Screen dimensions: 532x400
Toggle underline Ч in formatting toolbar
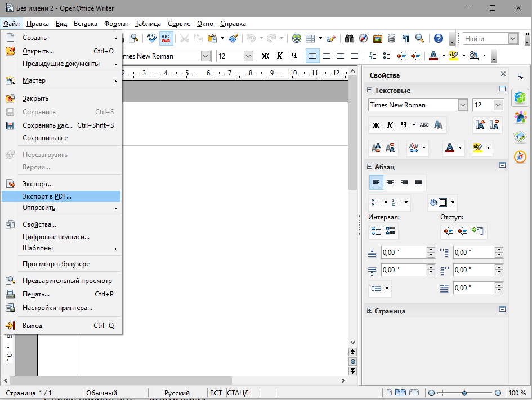tap(294, 56)
